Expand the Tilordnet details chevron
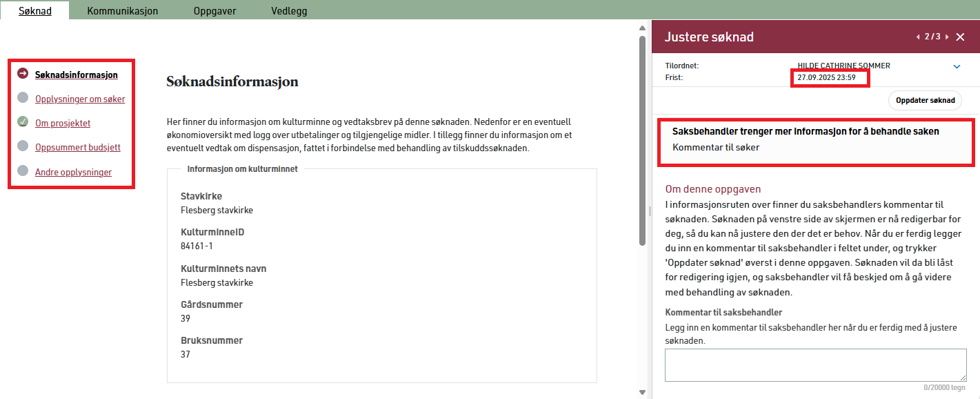The height and width of the screenshot is (399, 980). tap(957, 67)
